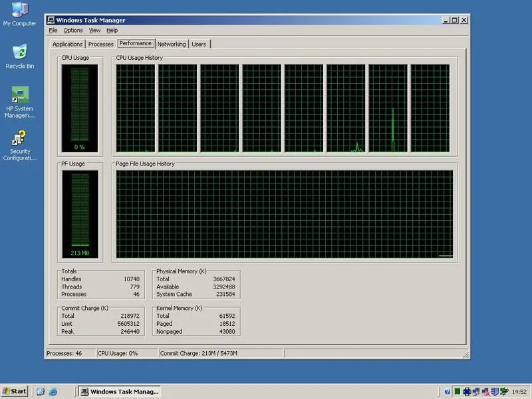Select the Security Configuration desktop shortcut
The image size is (532, 399).
(20, 145)
